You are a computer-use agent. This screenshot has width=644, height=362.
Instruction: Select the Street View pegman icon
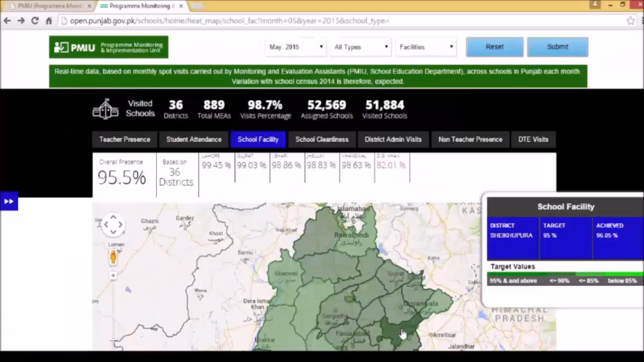[x=113, y=257]
